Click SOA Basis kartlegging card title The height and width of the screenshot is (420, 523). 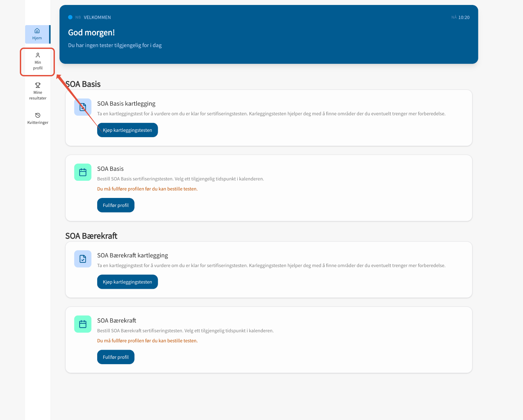[126, 103]
